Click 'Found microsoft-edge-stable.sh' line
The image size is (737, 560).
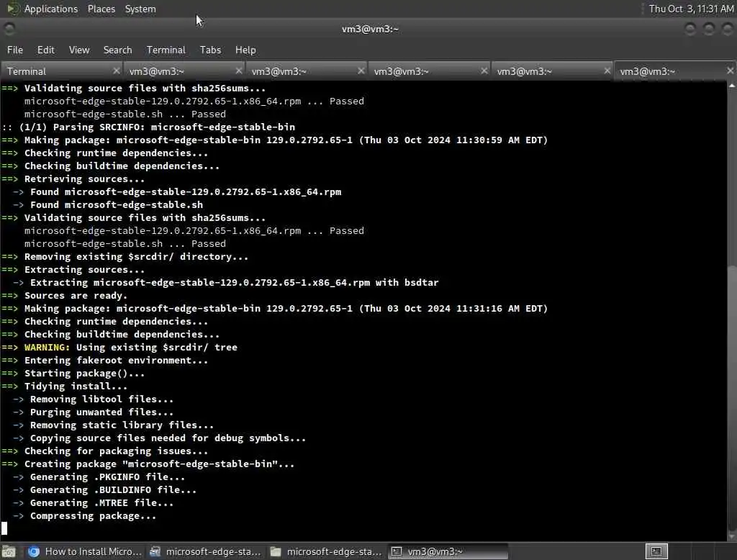click(117, 205)
